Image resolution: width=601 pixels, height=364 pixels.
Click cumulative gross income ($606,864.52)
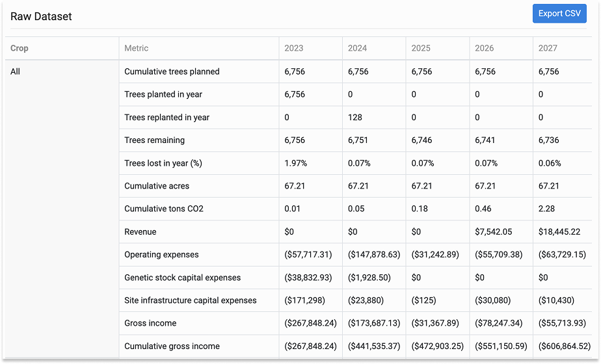[564, 346]
